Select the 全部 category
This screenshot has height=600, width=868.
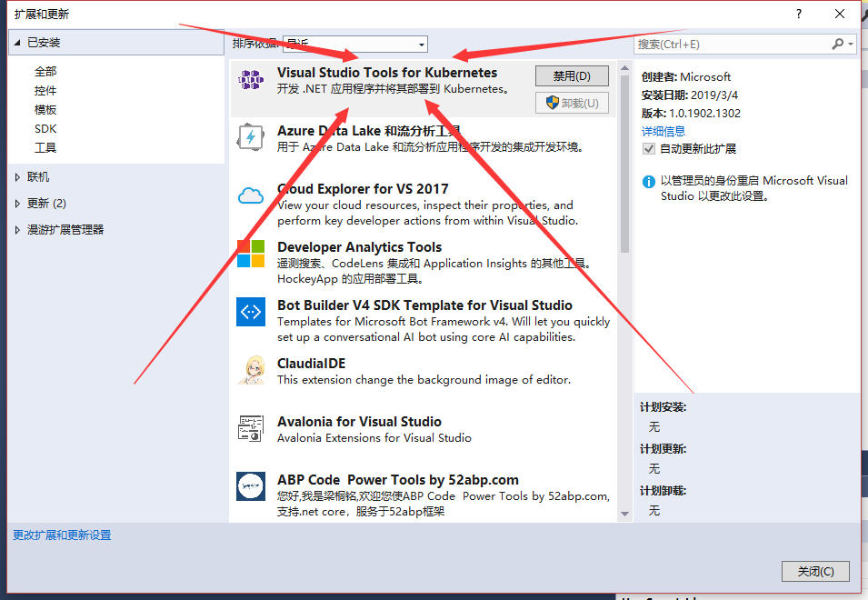click(45, 72)
